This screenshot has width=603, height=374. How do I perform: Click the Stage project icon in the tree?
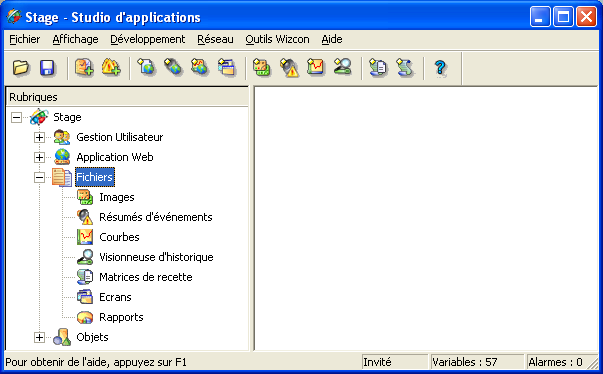click(x=39, y=117)
